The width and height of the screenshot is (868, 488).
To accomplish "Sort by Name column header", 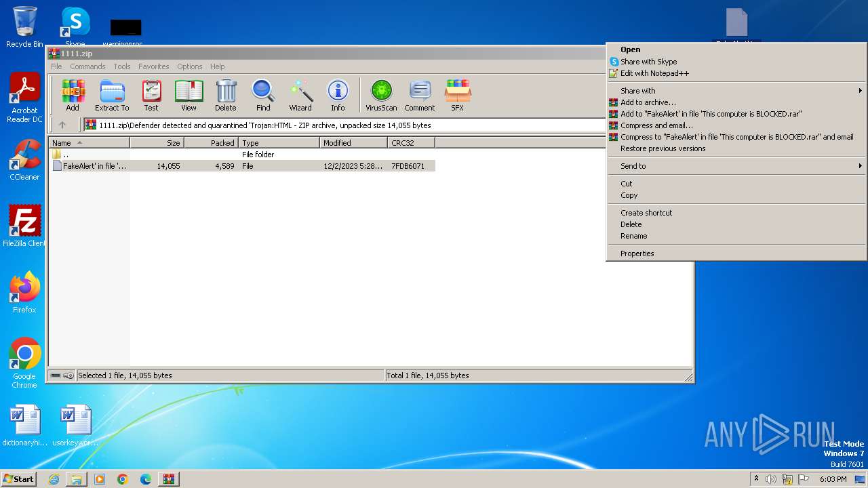I will point(89,143).
